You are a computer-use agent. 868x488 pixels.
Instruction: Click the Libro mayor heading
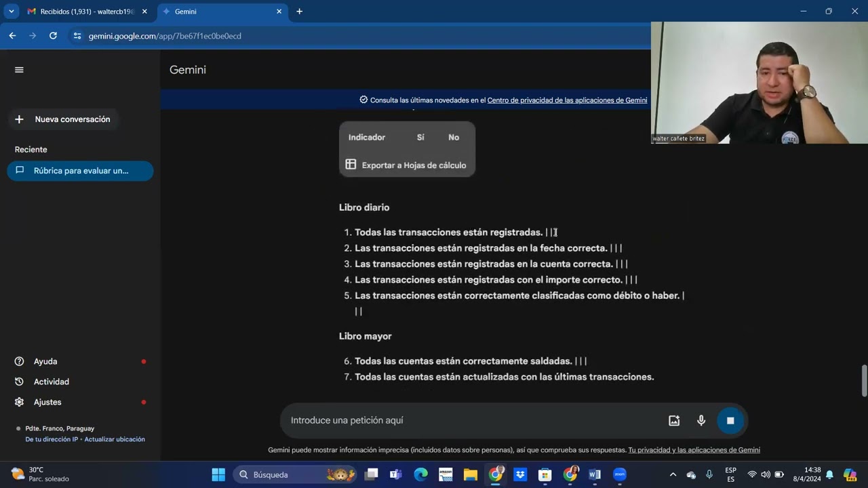(x=366, y=336)
